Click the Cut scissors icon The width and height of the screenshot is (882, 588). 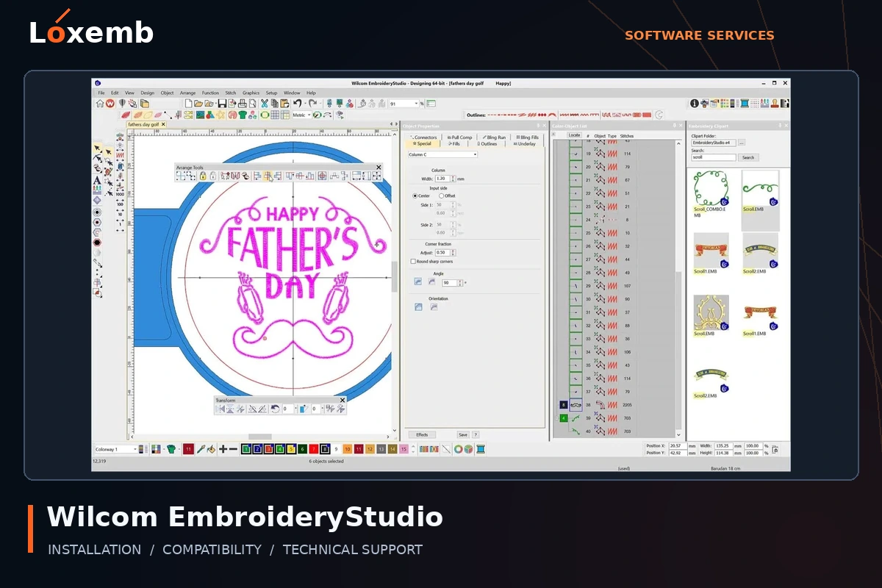pos(265,104)
